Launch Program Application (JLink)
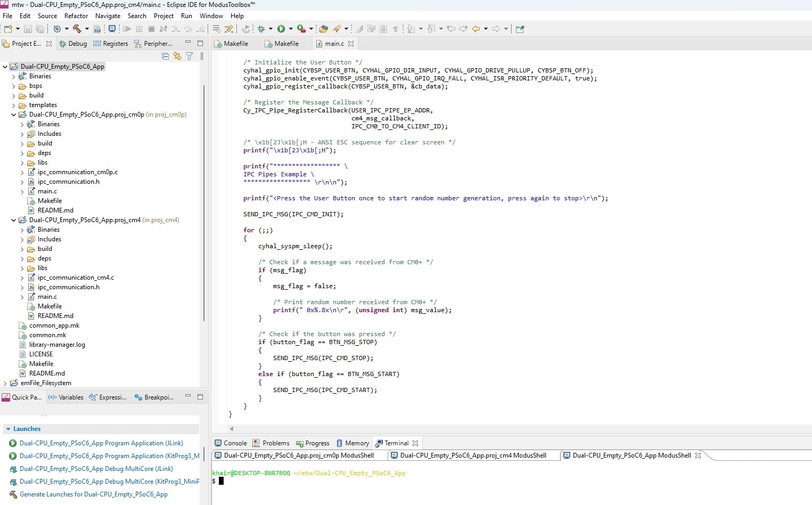The width and height of the screenshot is (812, 505). (x=101, y=443)
